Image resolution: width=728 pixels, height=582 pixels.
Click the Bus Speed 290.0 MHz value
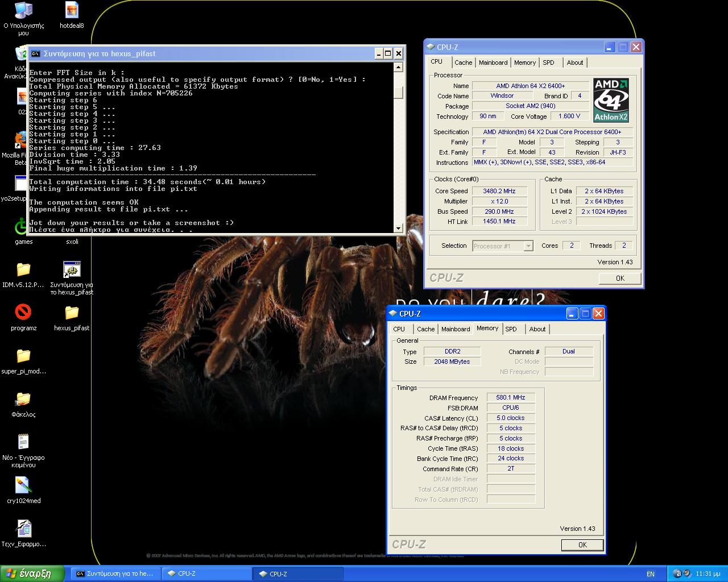[499, 211]
